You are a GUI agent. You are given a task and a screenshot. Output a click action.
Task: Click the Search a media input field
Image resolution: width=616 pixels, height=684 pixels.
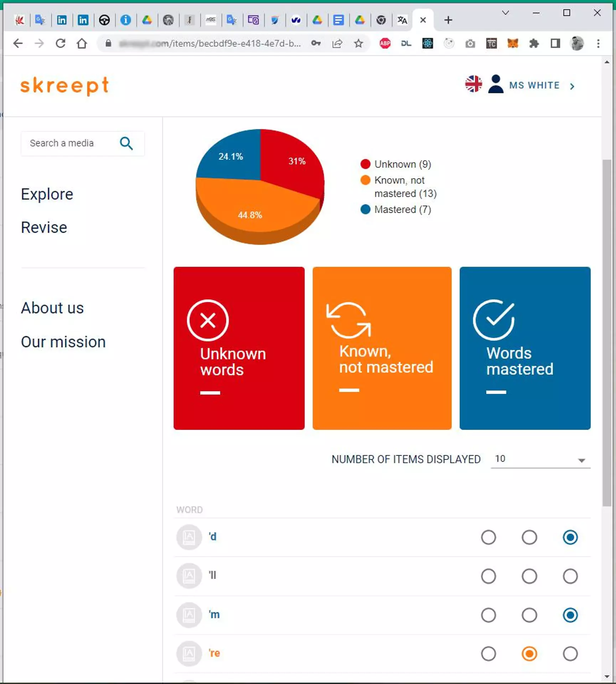[x=68, y=144]
